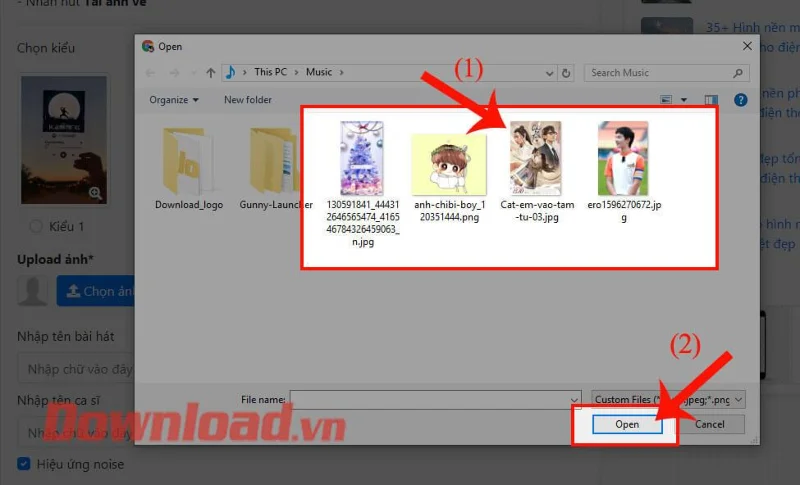This screenshot has height=485, width=800.
Task: Select Cat-em-vao-tam-tu-03.jpg thumbnail
Action: (x=536, y=158)
